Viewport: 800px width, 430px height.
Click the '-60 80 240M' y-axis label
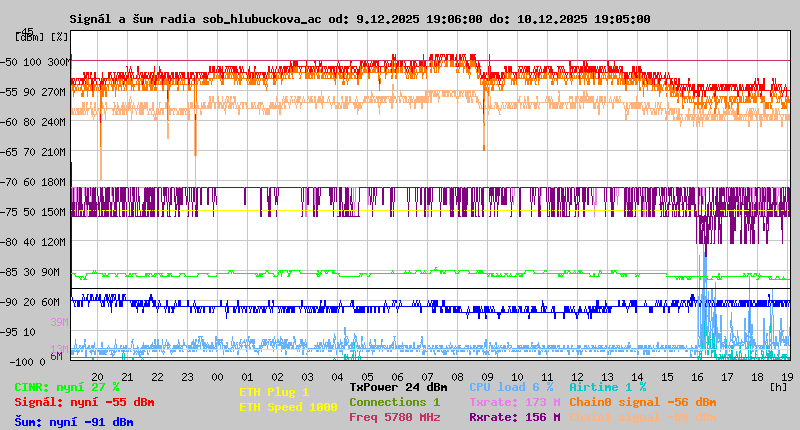[34, 122]
